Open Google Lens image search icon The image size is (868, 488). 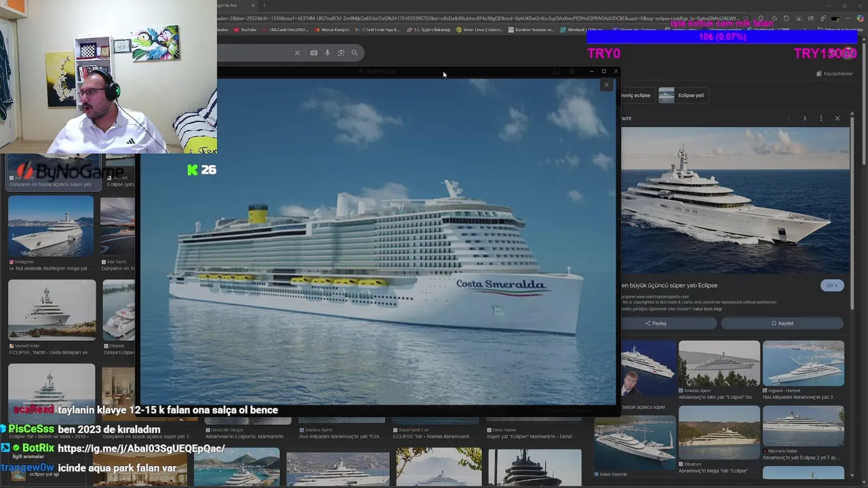(x=340, y=53)
